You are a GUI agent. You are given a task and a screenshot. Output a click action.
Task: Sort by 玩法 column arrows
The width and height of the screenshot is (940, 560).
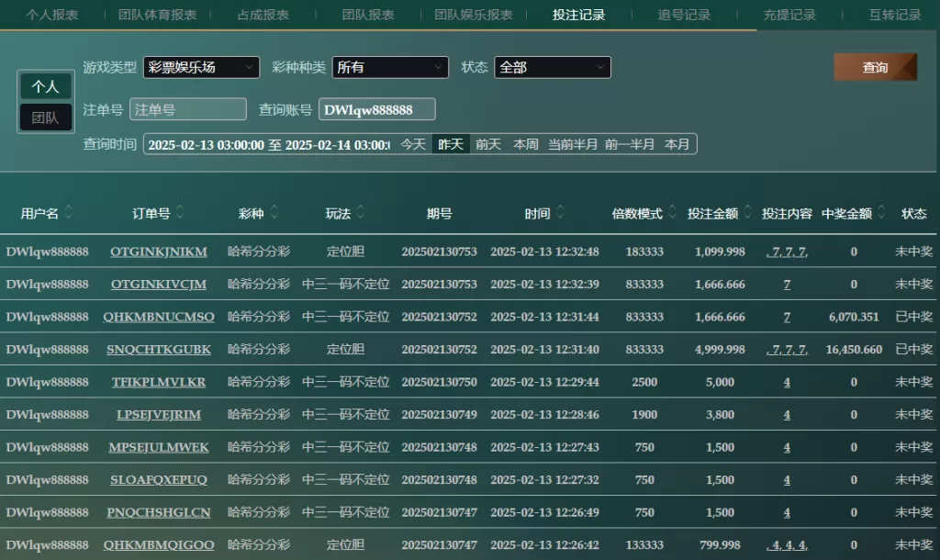[360, 212]
